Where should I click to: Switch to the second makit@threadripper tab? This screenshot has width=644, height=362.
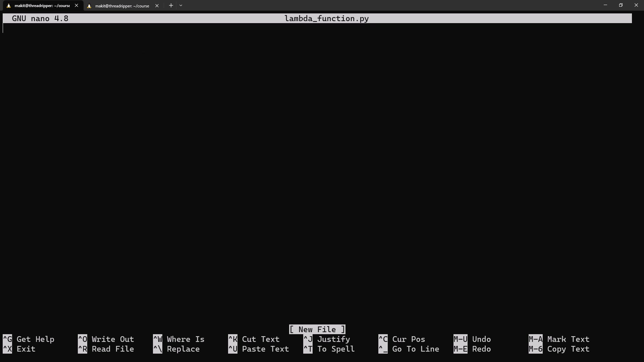click(x=122, y=6)
